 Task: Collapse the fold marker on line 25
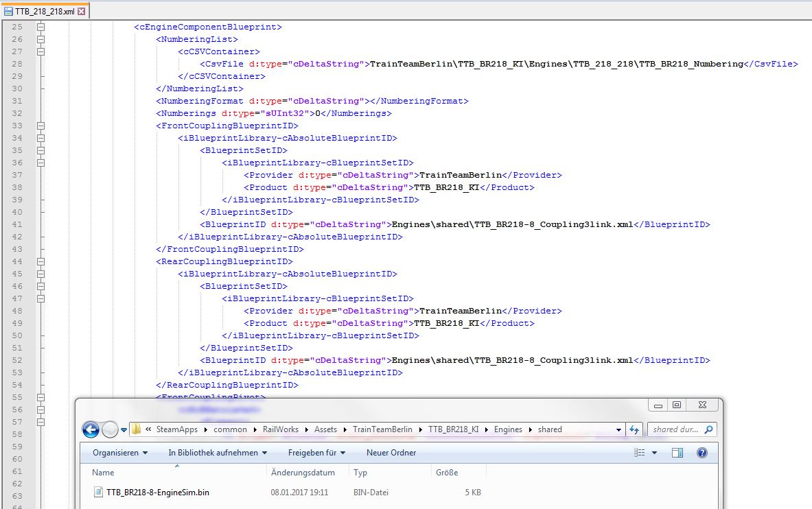[40, 27]
